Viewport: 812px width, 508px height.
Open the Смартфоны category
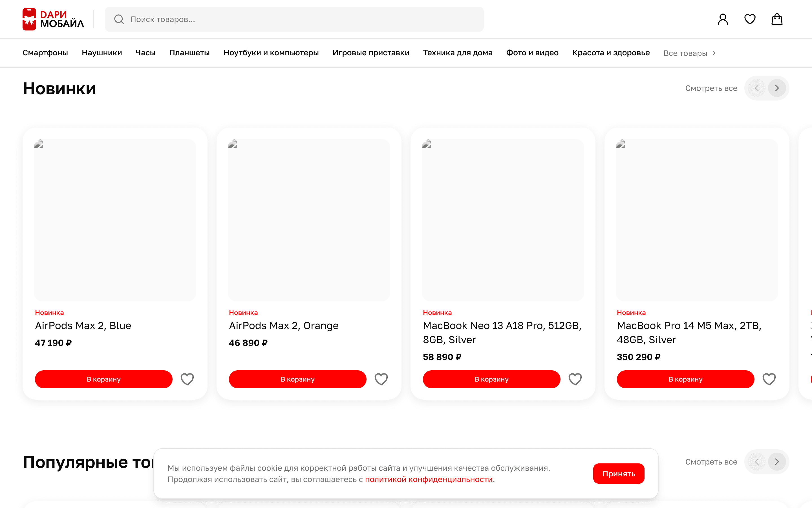[45, 53]
